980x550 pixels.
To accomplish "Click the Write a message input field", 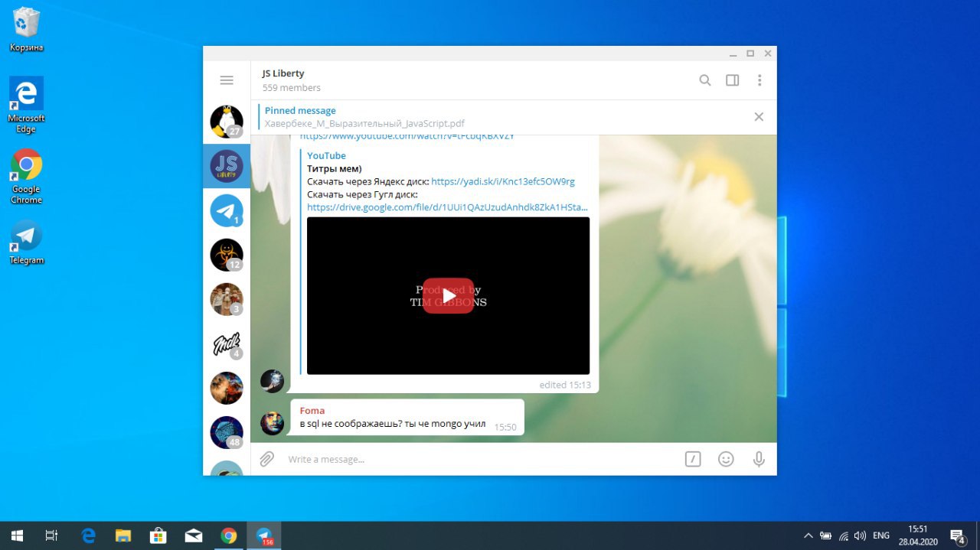I will (x=475, y=459).
